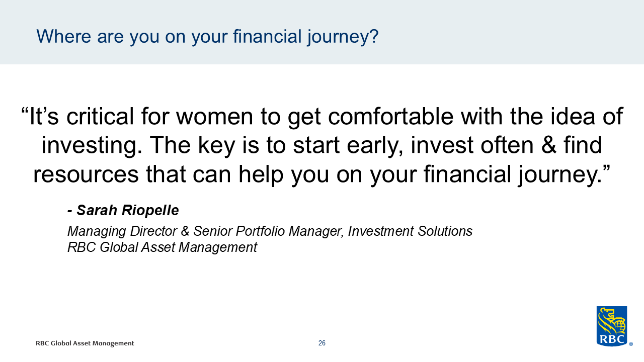This screenshot has height=362, width=644.
Task: Click the white 'RBC' letters in the logo
Action: tap(612, 340)
